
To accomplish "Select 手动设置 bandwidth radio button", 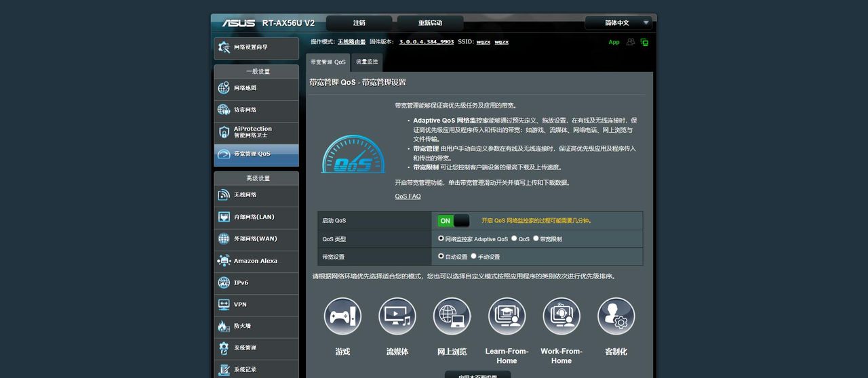I will tap(473, 257).
